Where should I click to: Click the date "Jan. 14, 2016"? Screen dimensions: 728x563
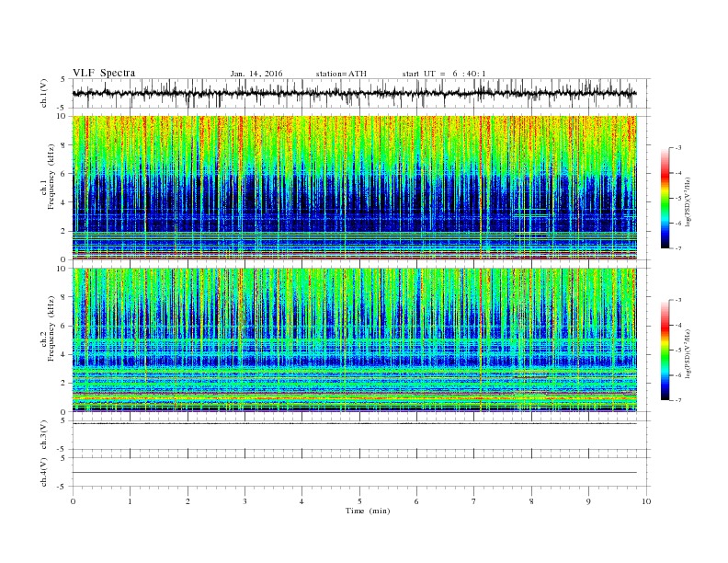coord(256,74)
